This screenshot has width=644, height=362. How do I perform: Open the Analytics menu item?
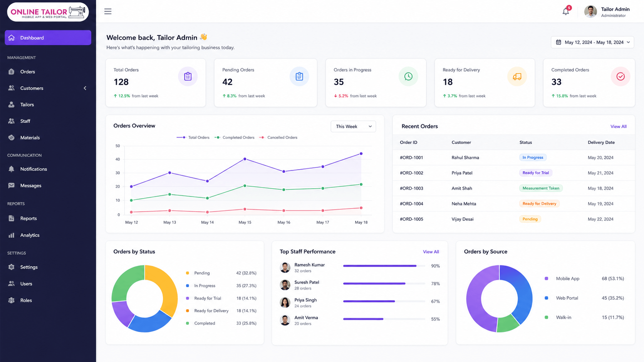point(48,235)
